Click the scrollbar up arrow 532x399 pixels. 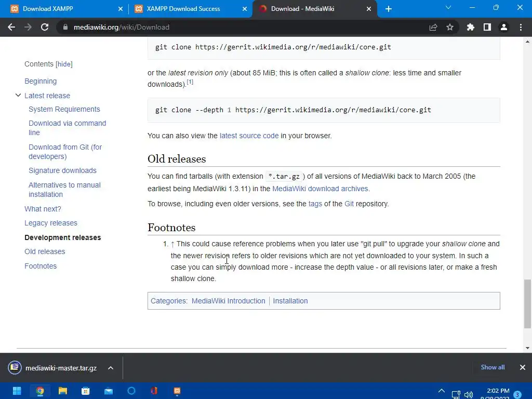(527, 42)
